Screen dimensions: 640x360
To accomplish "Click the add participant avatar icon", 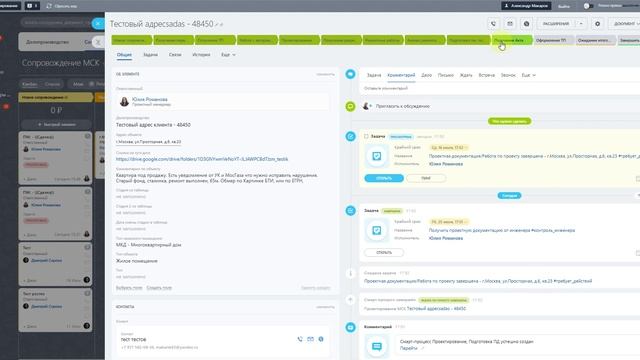I will point(367,106).
